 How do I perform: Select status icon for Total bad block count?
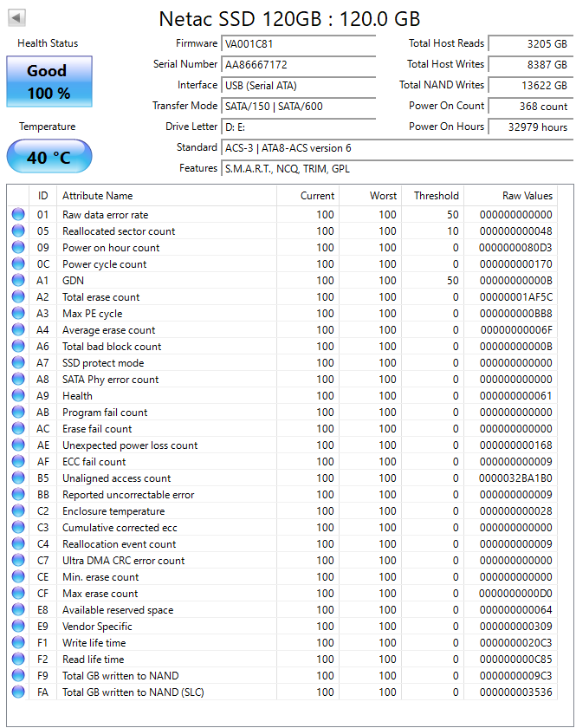pos(18,347)
